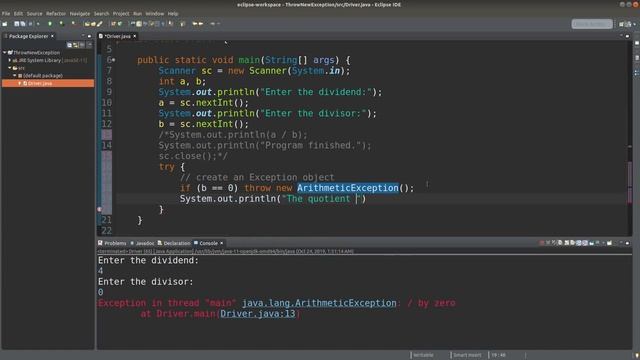Select the *Driver.java editor tab
The height and width of the screenshot is (360, 640).
[x=117, y=36]
